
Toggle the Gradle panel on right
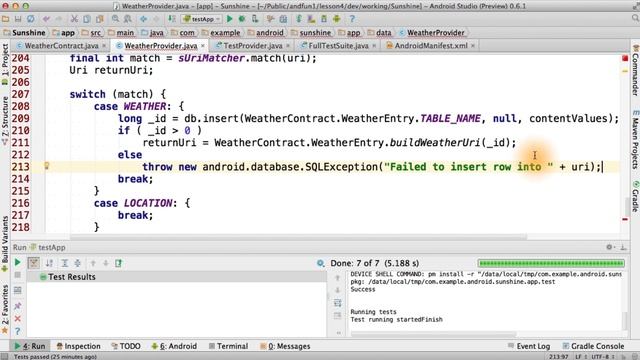[x=635, y=197]
